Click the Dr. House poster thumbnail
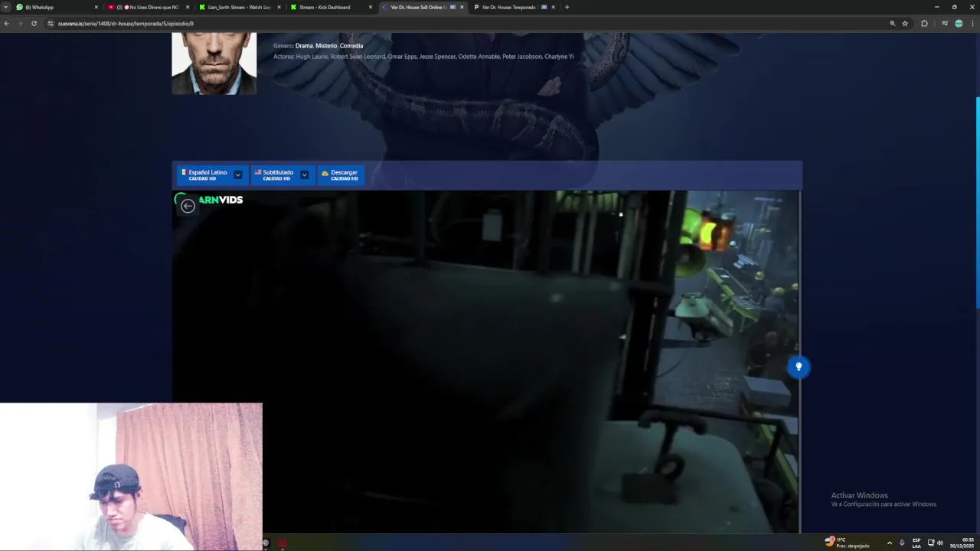Image resolution: width=980 pixels, height=551 pixels. pos(214,64)
